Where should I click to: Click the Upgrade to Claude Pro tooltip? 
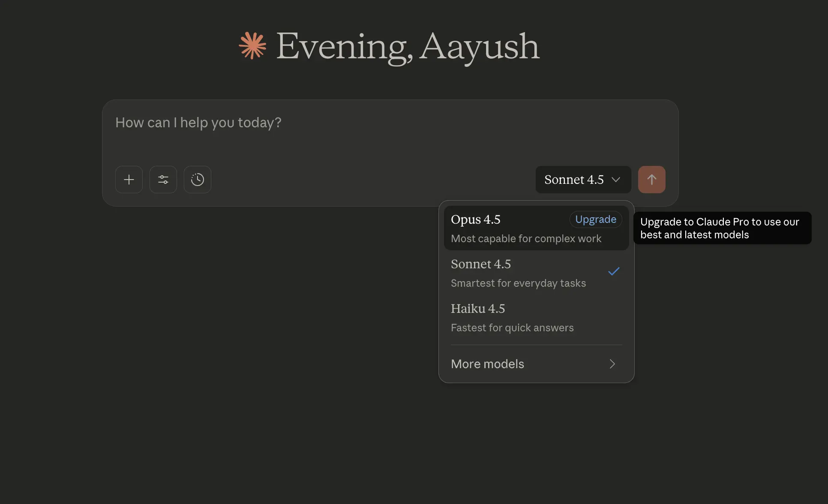tap(722, 228)
